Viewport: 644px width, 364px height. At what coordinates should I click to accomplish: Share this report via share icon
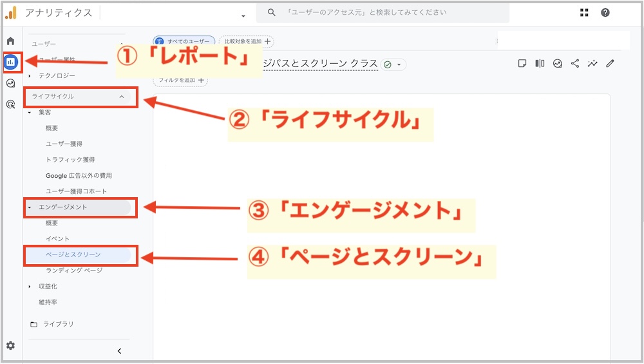[575, 63]
